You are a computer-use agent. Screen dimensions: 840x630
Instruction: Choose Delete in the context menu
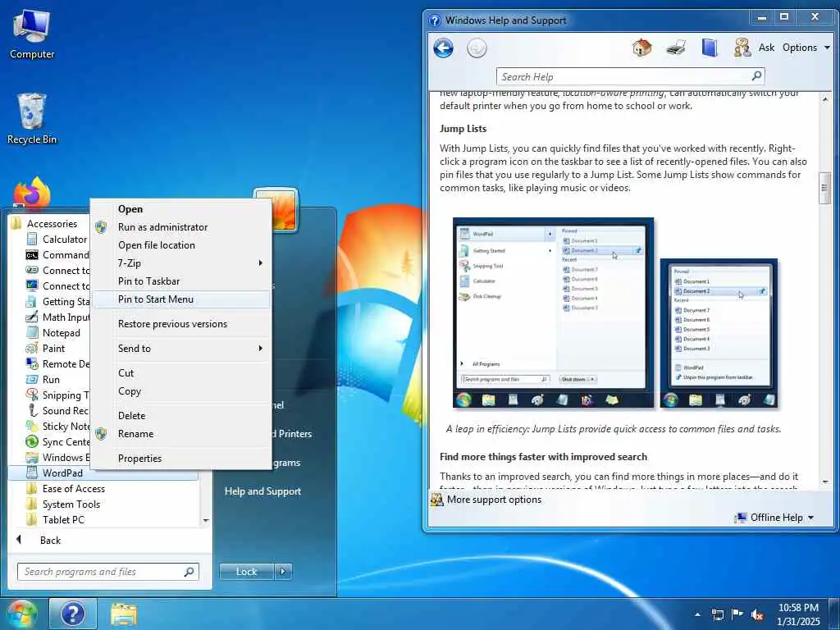coord(181,416)
